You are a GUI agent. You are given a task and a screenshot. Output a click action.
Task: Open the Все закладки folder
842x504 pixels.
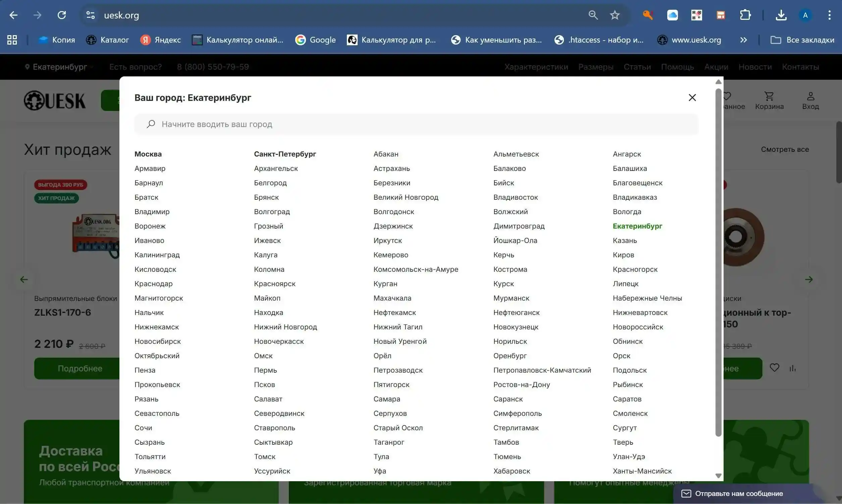coord(802,40)
